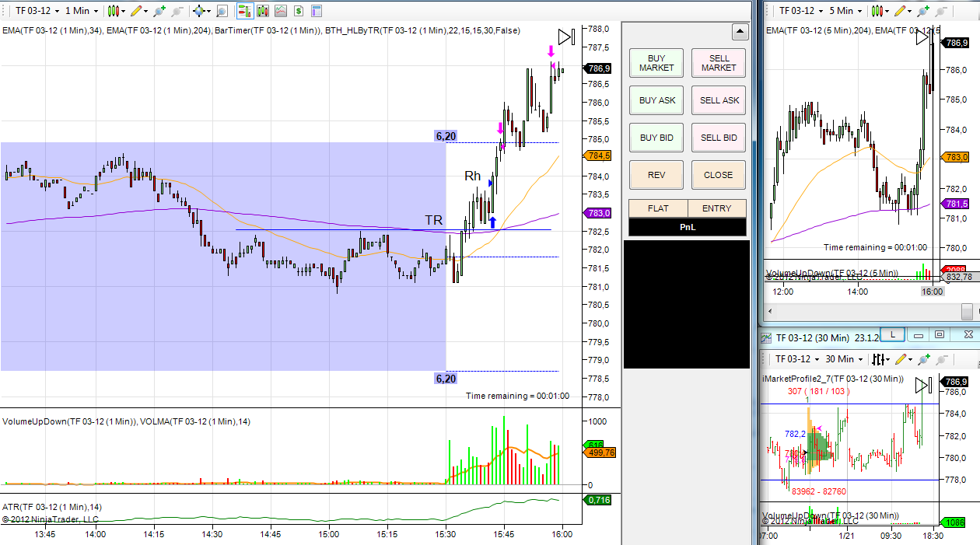This screenshot has width=980, height=545.
Task: Click the upper 6,20 range label
Action: tap(446, 136)
